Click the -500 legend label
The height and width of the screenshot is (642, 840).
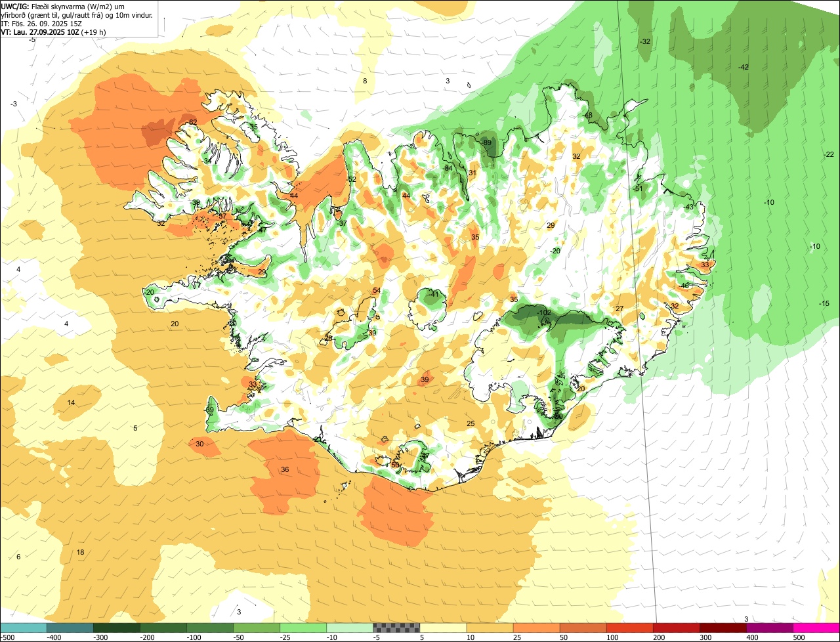pyautogui.click(x=7, y=637)
